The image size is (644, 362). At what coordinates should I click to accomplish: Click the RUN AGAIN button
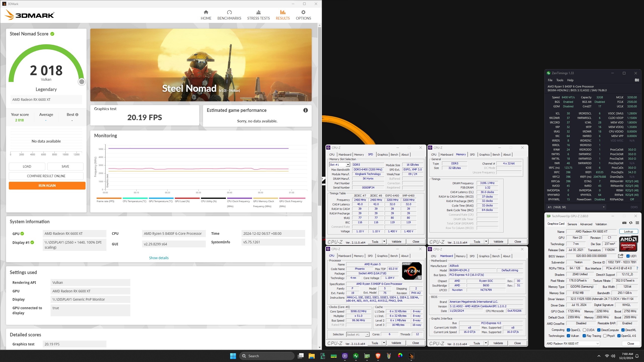(x=47, y=186)
